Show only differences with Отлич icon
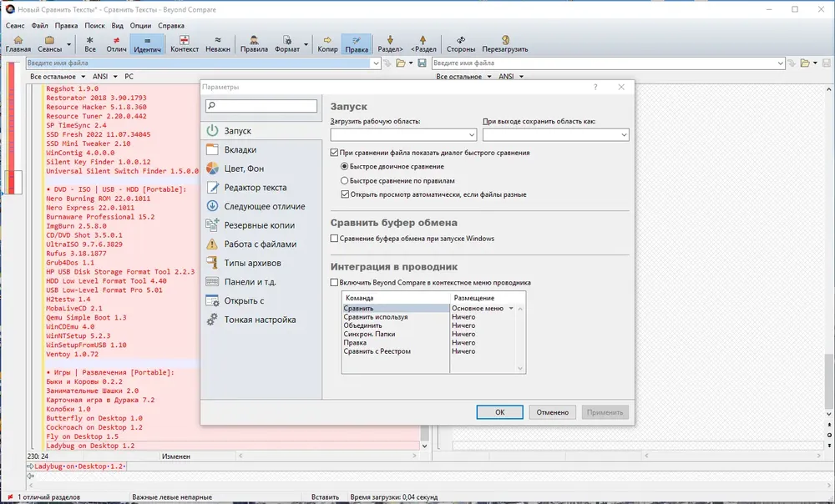 coord(116,44)
